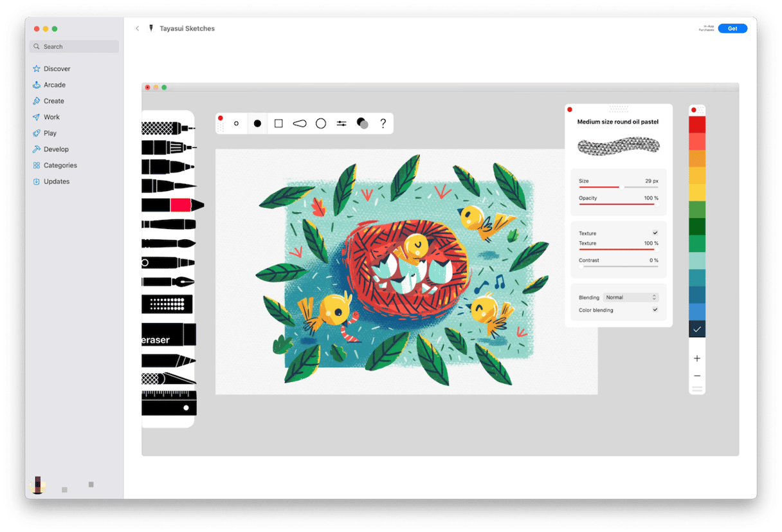Choose the felt marker tool
The width and height of the screenshot is (782, 532).
point(167,167)
